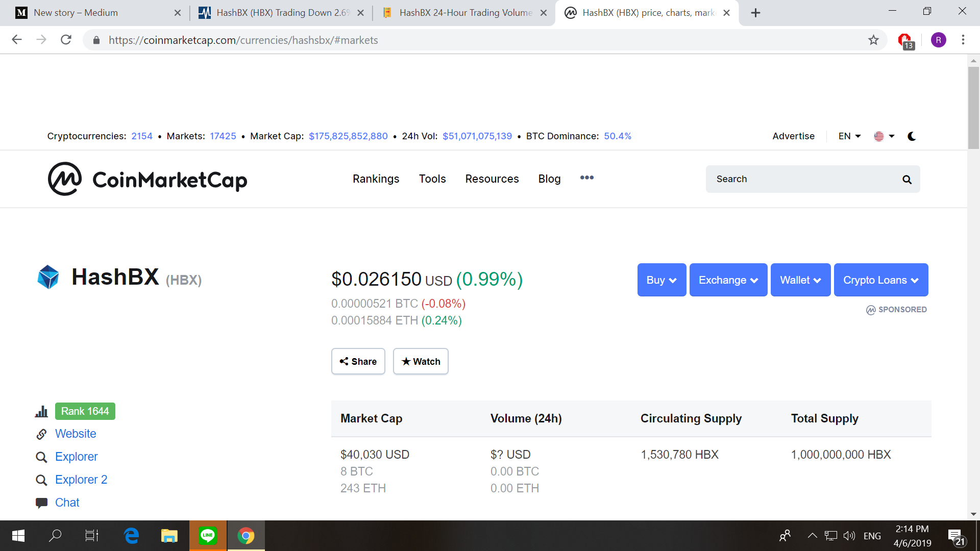Viewport: 980px width, 551px height.
Task: Go back in browser history
Action: [17, 40]
